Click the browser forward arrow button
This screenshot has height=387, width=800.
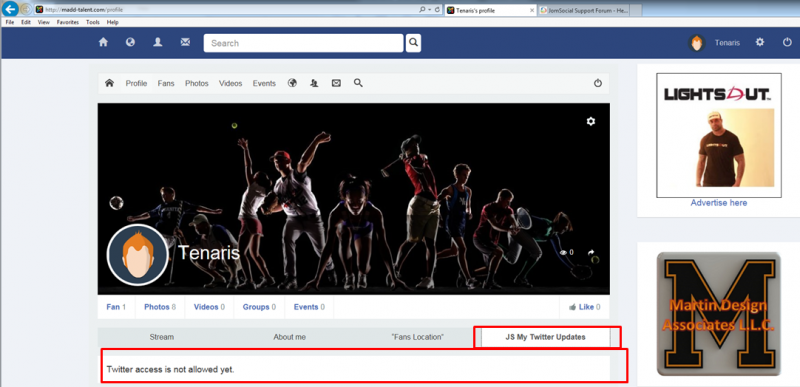tap(26, 10)
